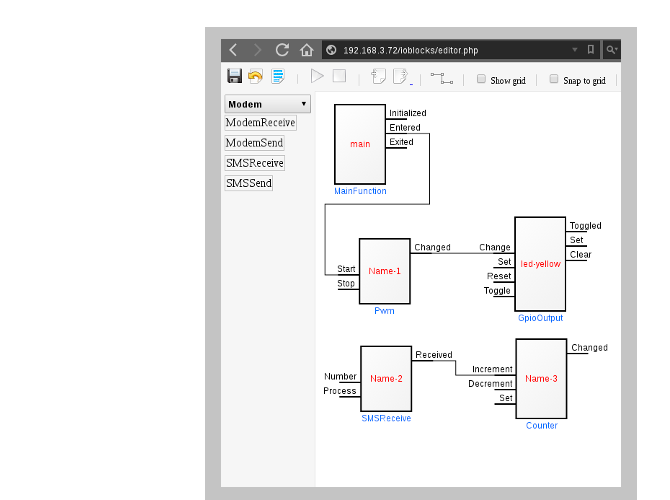The image size is (670, 500).
Task: Click the Increment input pin
Action: click(492, 370)
